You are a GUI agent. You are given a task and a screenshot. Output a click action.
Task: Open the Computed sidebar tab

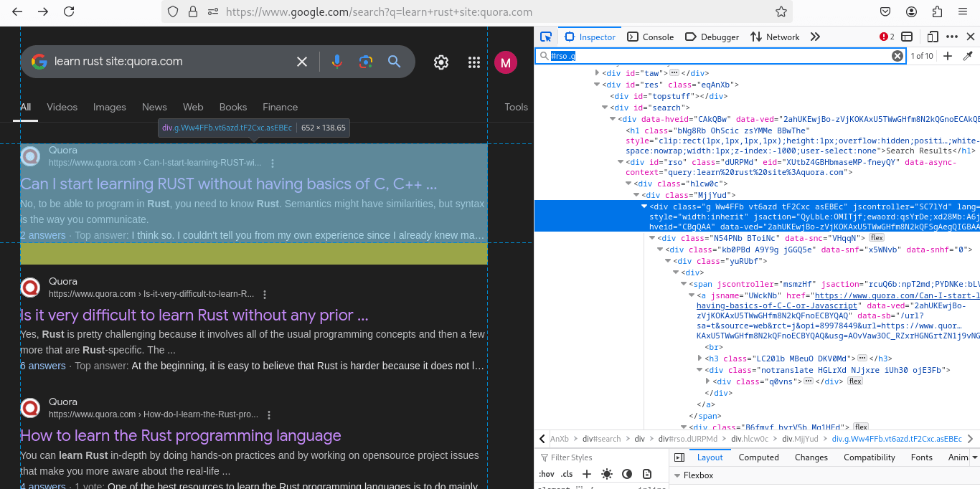[x=759, y=457]
